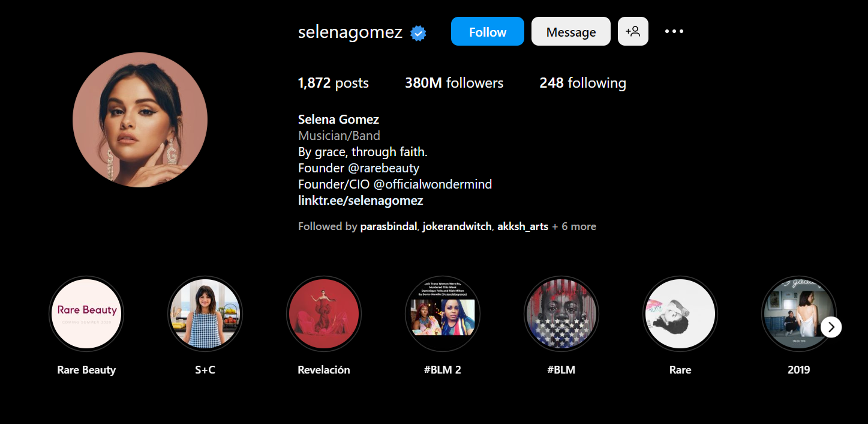868x424 pixels.
Task: Open the similar accounts add-person icon
Action: coord(633,31)
